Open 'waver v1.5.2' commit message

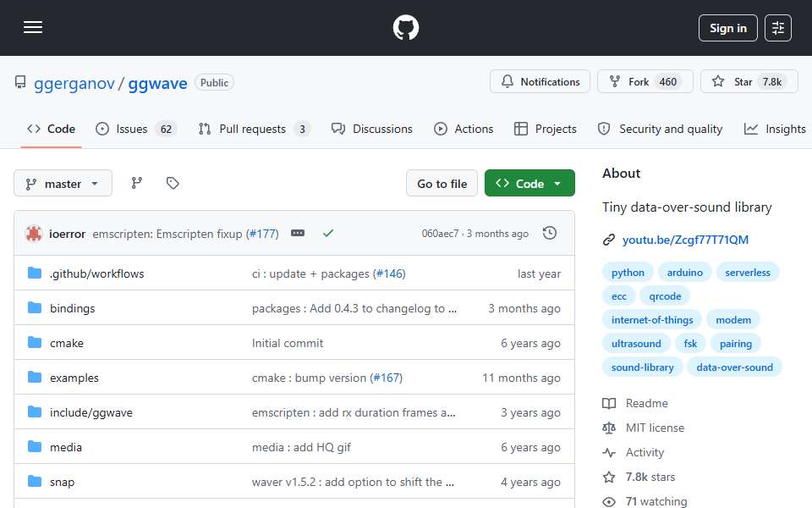tap(354, 482)
